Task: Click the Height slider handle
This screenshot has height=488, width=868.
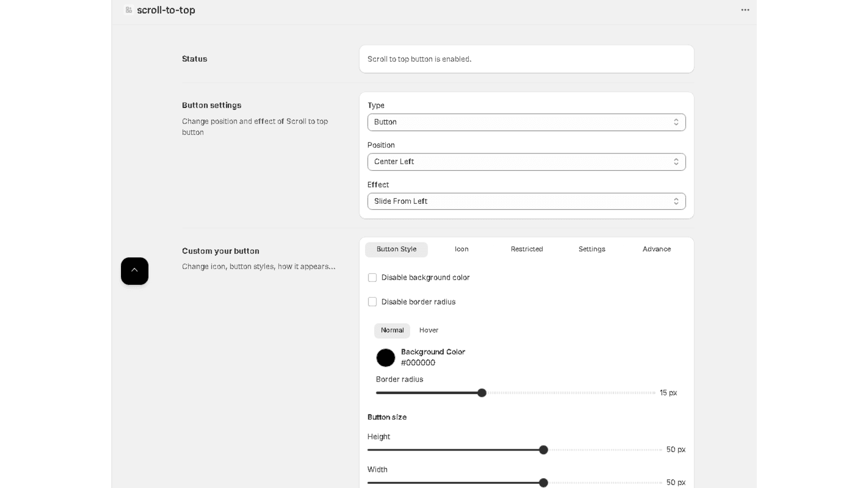Action: (544, 450)
